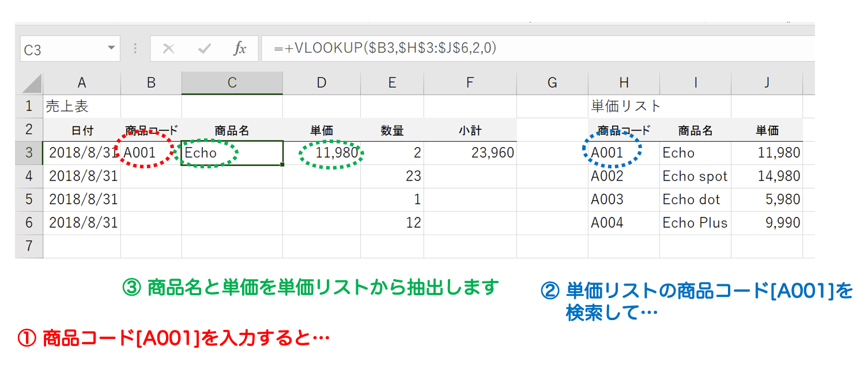
Task: Expand the Name Box dropdown arrow
Action: pos(111,48)
